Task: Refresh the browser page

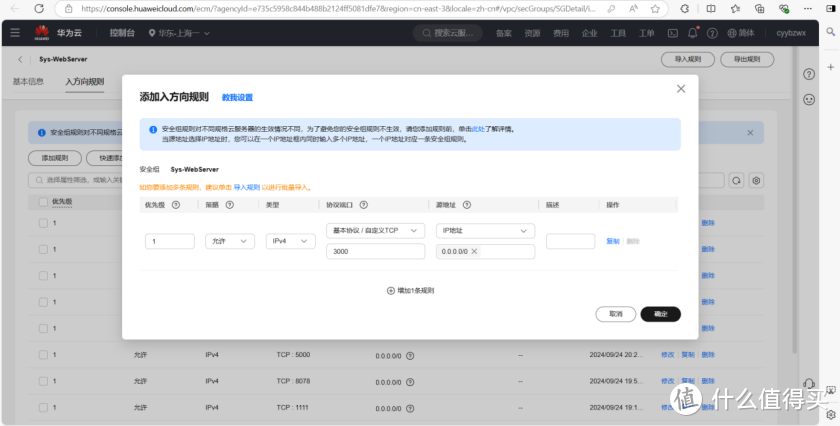Action: [39, 9]
